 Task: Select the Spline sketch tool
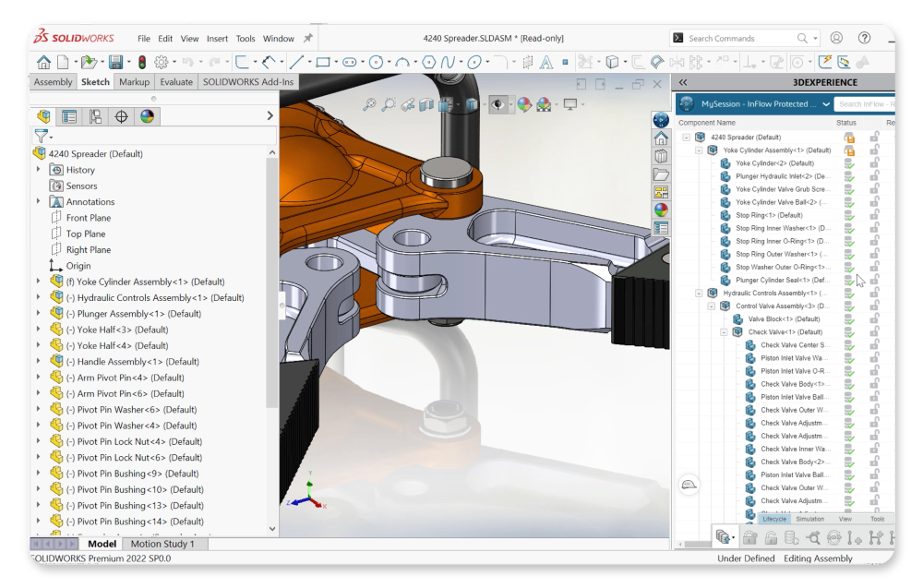pyautogui.click(x=448, y=62)
